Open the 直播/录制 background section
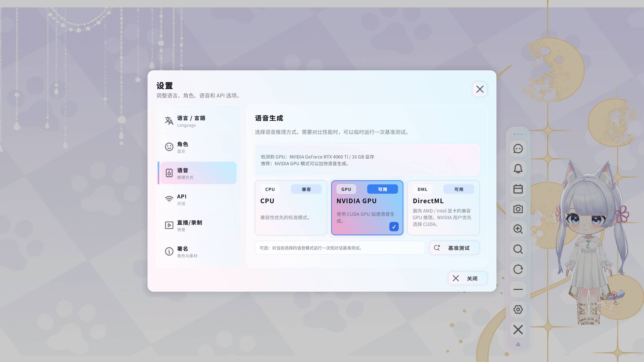644x362 pixels. (198, 225)
